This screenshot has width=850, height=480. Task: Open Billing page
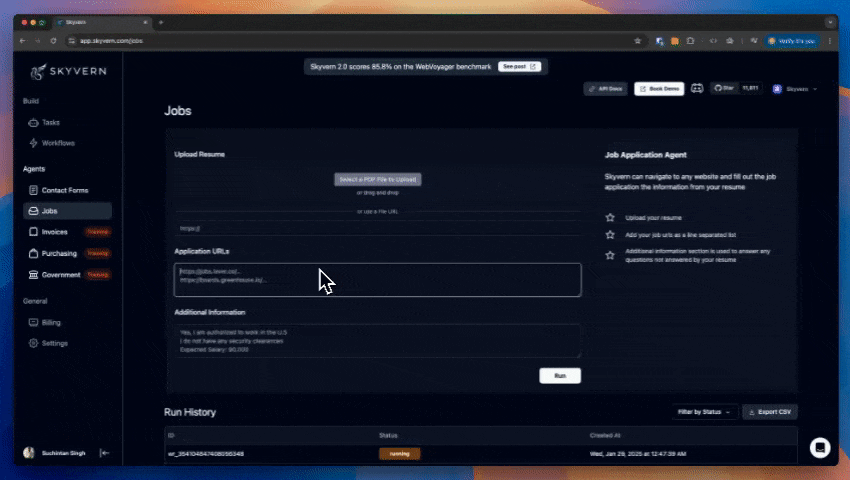tap(50, 323)
